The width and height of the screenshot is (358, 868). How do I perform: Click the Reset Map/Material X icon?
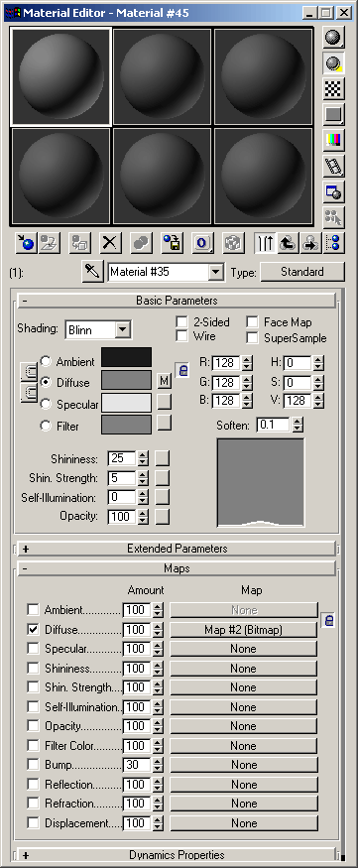pos(111,242)
